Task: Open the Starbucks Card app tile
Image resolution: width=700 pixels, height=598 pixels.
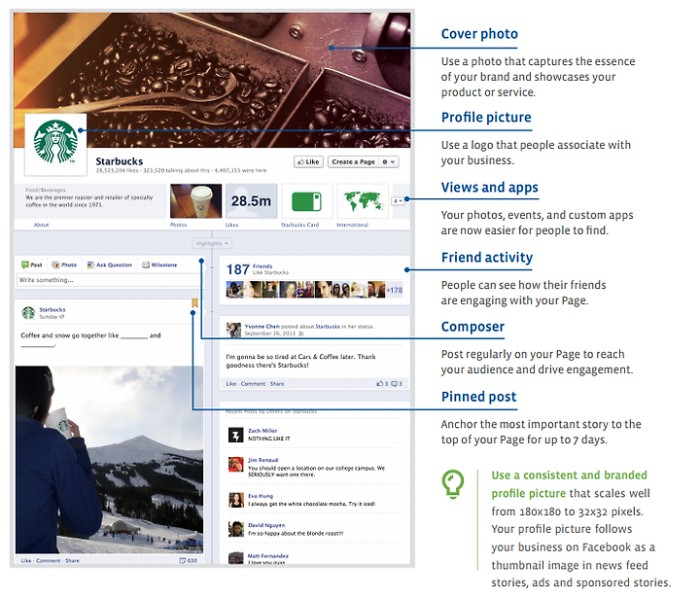Action: pos(306,201)
